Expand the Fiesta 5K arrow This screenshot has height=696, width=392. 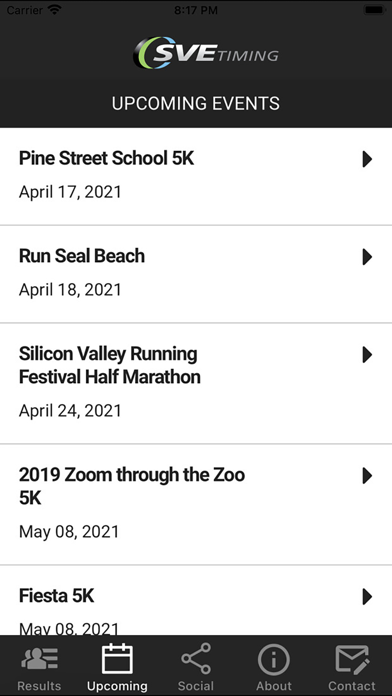click(367, 597)
